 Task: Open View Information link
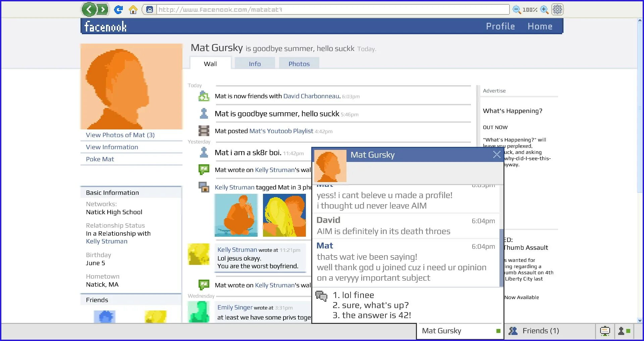pyautogui.click(x=112, y=147)
